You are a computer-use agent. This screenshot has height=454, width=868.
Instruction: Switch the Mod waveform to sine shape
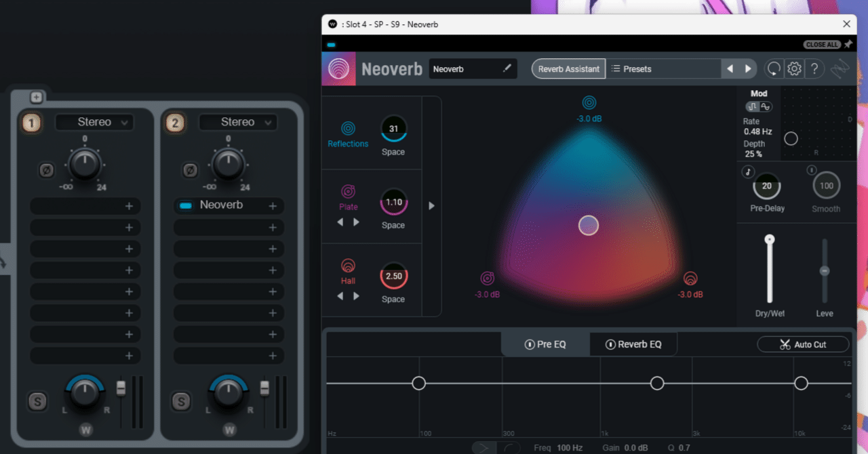(x=765, y=106)
